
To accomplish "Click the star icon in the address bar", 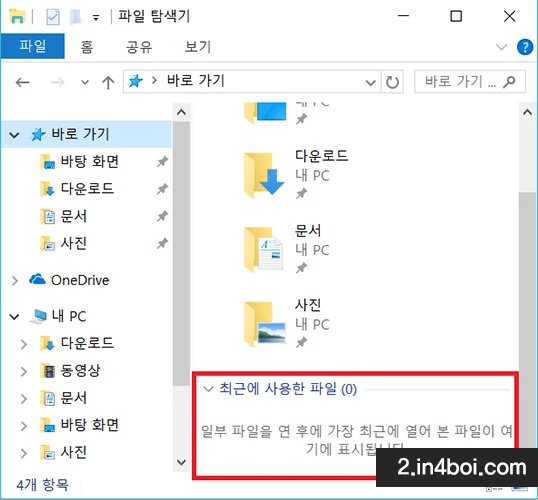I will click(135, 81).
